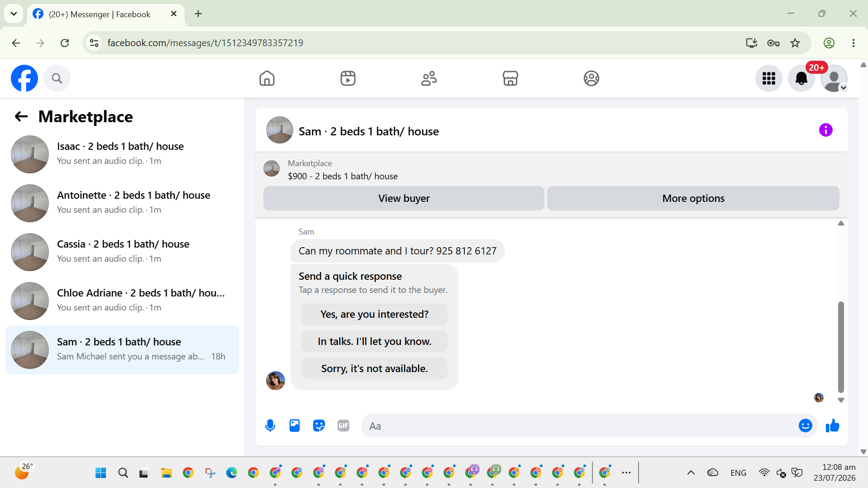
Task: Open Windows taskbar search
Action: (x=123, y=473)
